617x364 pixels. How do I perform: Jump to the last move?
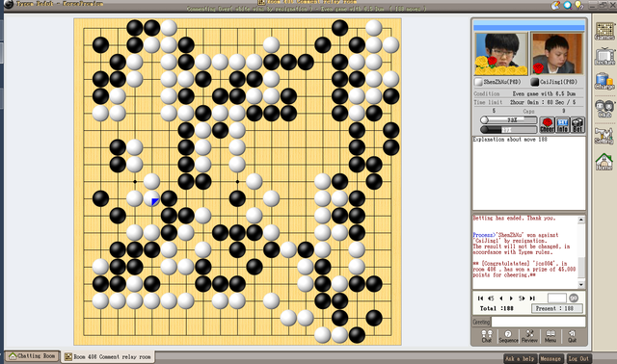pos(532,298)
